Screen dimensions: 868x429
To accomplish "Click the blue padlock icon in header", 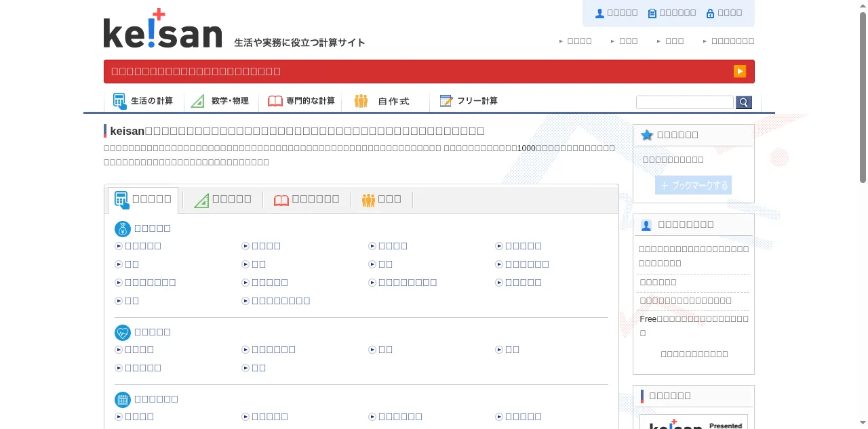I will [x=711, y=13].
